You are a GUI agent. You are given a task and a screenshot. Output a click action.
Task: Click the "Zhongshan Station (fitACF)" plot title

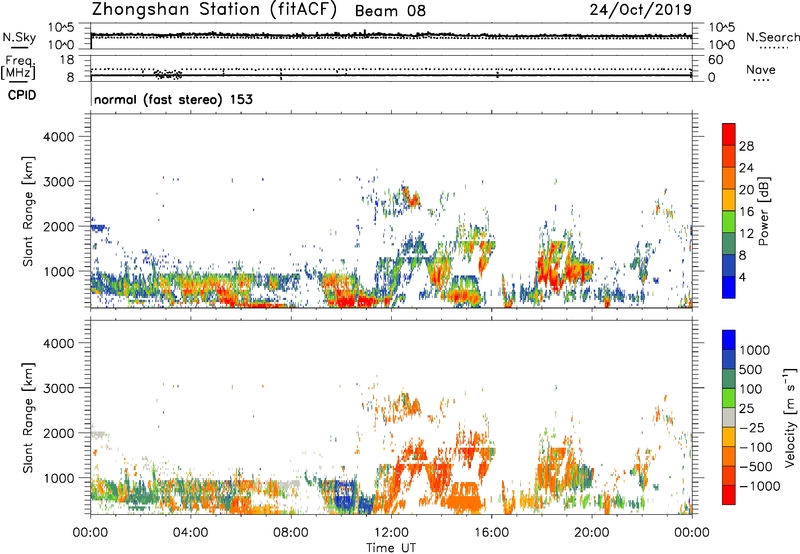click(214, 9)
